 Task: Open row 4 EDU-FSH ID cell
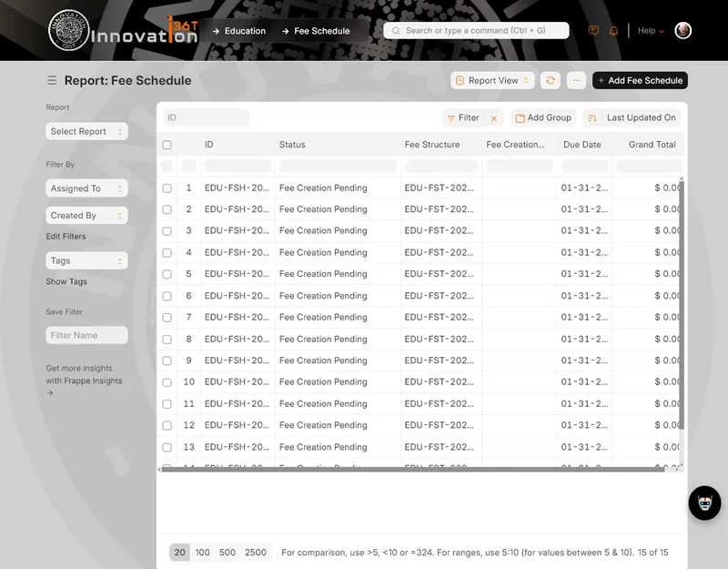click(237, 253)
